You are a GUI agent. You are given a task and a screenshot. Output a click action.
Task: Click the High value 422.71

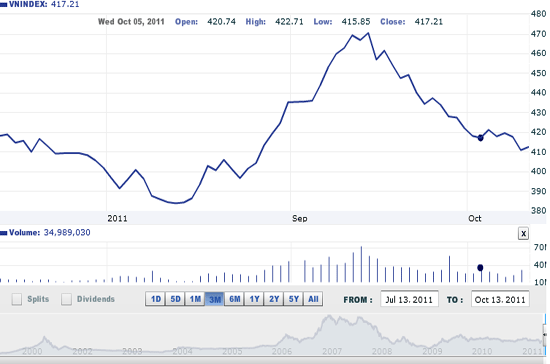coord(289,22)
